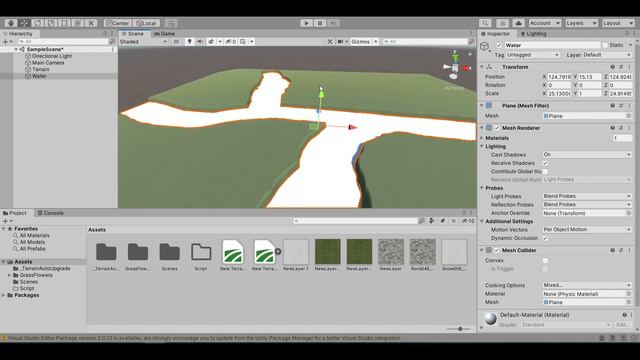
Task: Select the Inspector tab
Action: click(496, 33)
